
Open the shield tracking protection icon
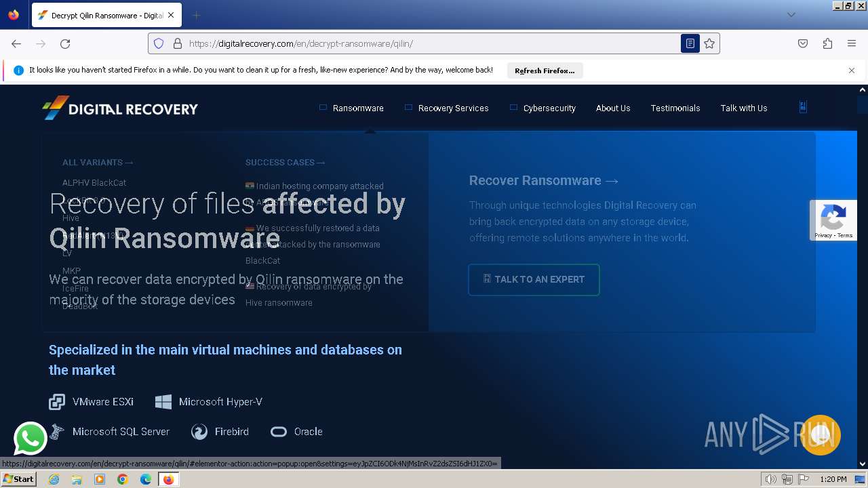pyautogui.click(x=159, y=43)
